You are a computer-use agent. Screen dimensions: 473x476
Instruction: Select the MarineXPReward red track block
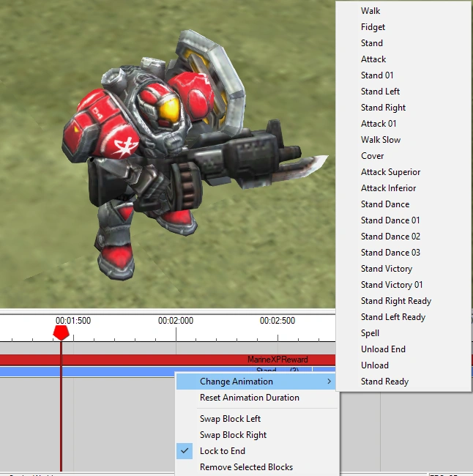pyautogui.click(x=168, y=360)
